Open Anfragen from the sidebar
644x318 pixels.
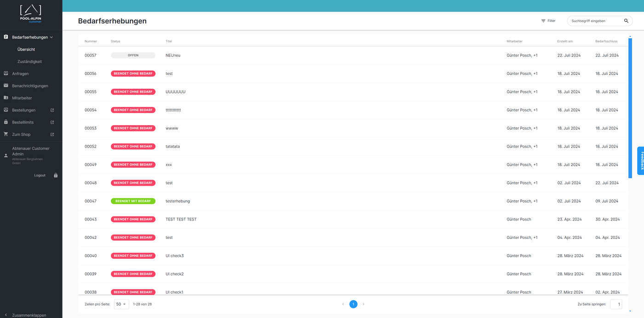[x=20, y=74]
